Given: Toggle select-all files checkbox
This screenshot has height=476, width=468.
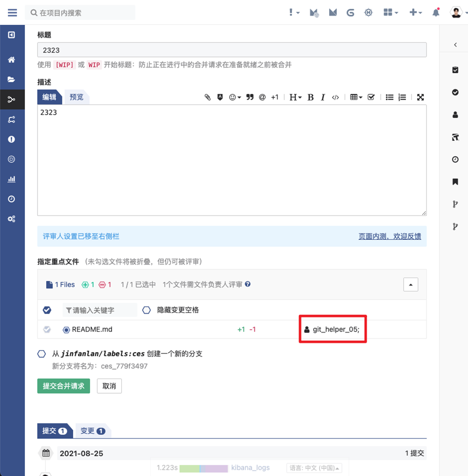Looking at the screenshot, I should (47, 310).
